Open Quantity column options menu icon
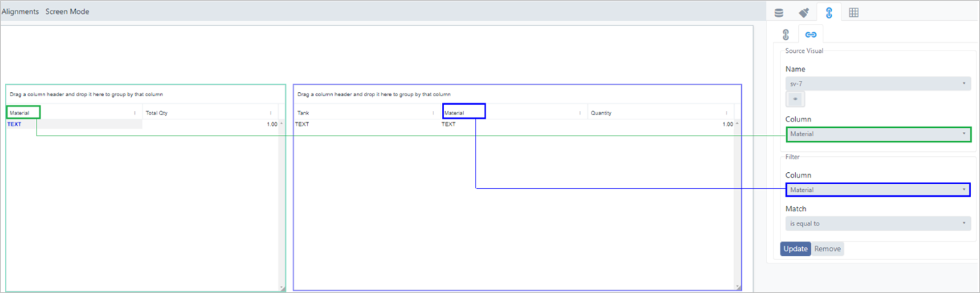The image size is (980, 293). [727, 112]
